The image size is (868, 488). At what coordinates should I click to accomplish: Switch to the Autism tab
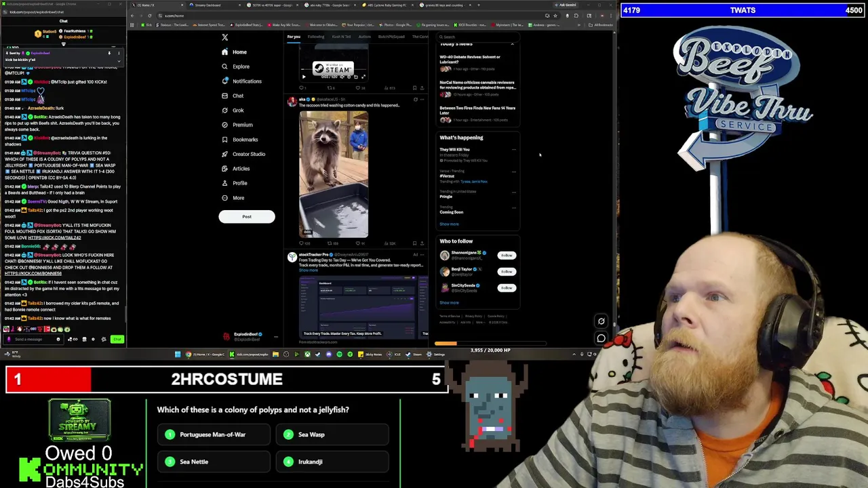364,37
